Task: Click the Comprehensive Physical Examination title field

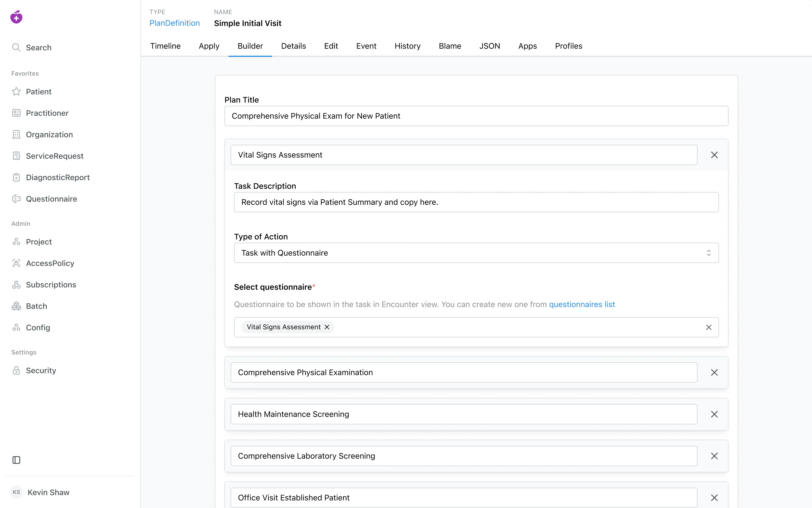Action: (464, 372)
